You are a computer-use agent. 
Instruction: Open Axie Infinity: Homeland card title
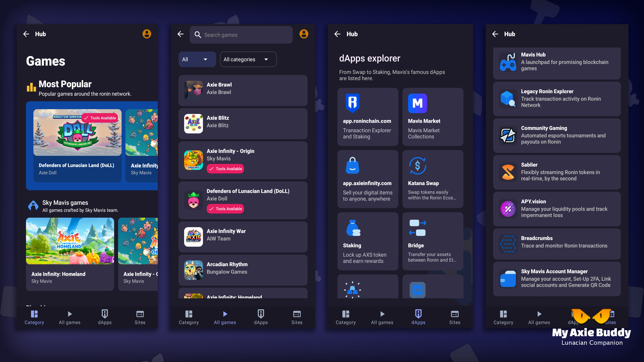click(x=59, y=274)
